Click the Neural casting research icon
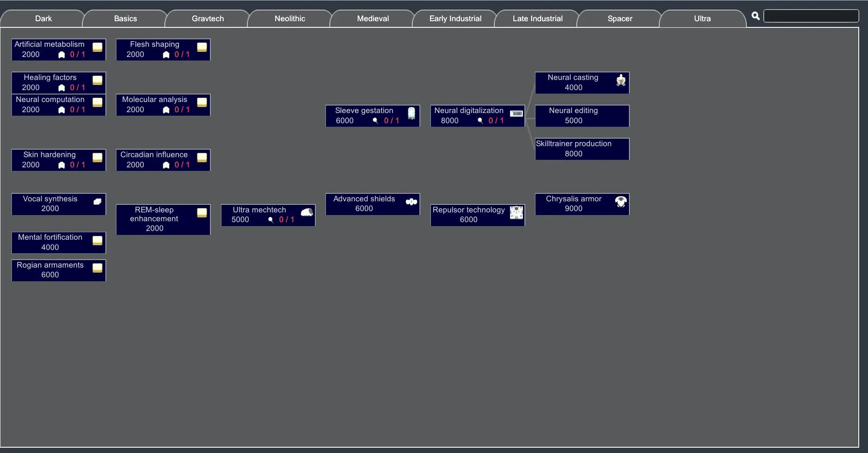Image resolution: width=868 pixels, height=453 pixels. tap(621, 80)
